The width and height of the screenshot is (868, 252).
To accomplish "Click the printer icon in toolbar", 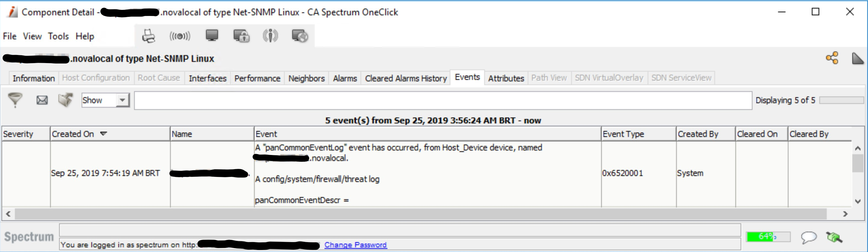I will point(148,36).
